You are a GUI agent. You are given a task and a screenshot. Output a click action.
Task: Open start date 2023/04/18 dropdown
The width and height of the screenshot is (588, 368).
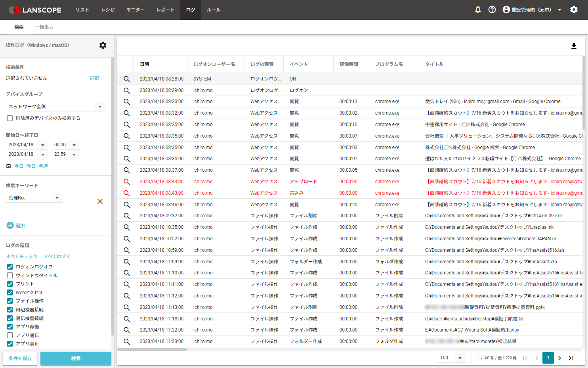pyautogui.click(x=27, y=145)
